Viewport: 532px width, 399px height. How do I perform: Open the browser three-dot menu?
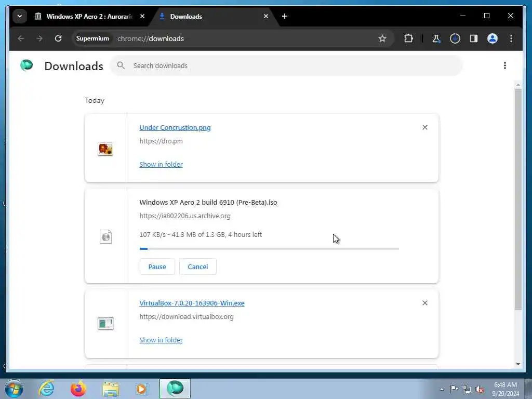pos(511,38)
